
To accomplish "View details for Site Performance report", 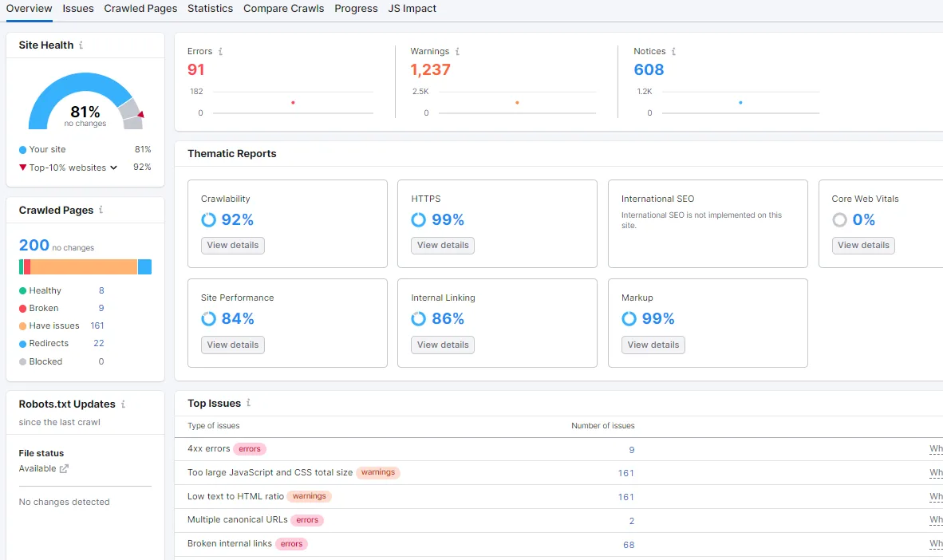I will [232, 345].
